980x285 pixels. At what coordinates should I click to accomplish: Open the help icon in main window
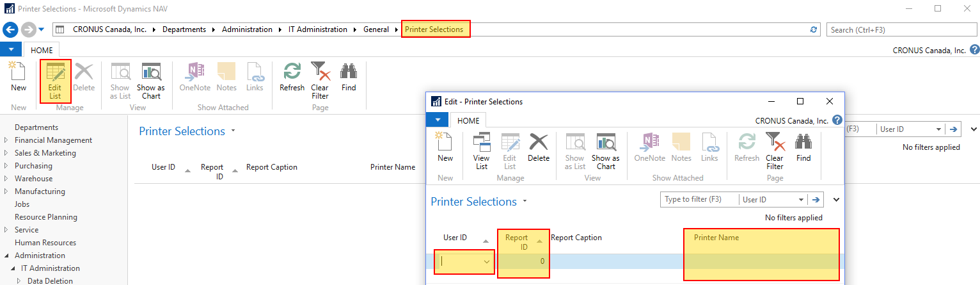[974, 50]
